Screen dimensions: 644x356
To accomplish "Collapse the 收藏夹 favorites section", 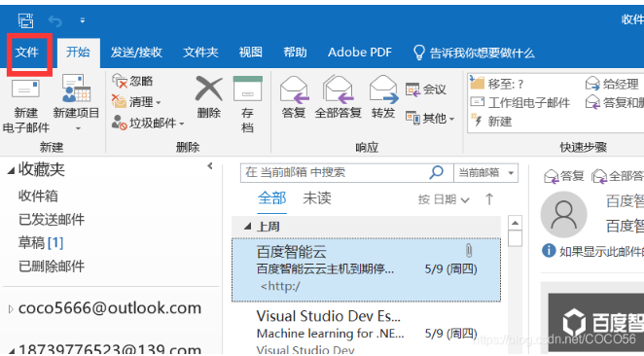I will 11,170.
